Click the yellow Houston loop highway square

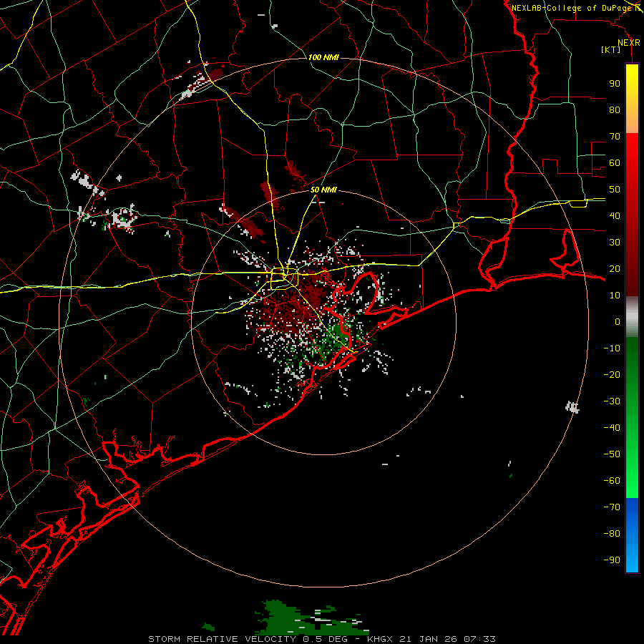(x=284, y=278)
